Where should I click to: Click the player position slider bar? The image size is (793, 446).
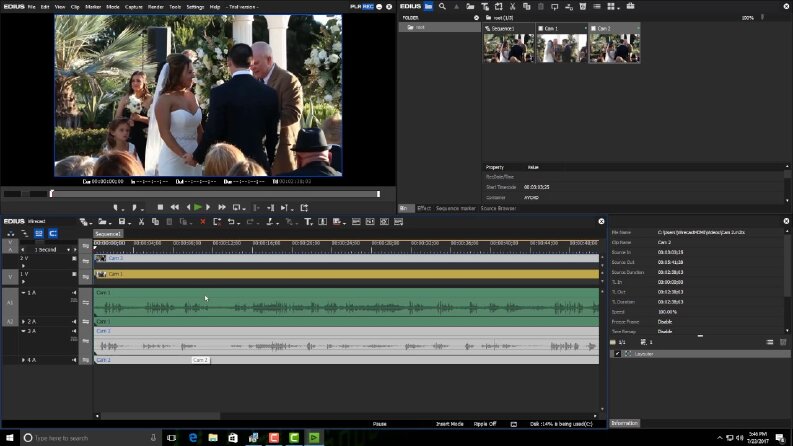[x=215, y=194]
